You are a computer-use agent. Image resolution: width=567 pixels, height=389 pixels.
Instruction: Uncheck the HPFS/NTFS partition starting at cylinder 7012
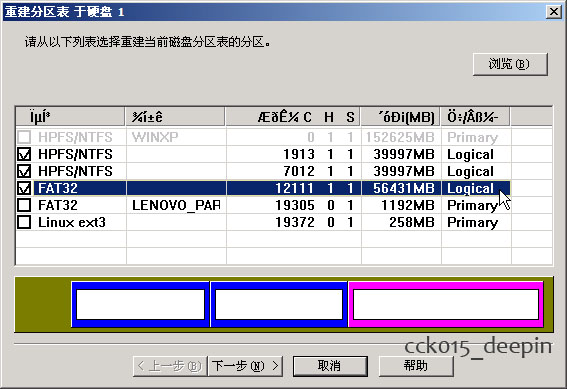pos(24,171)
